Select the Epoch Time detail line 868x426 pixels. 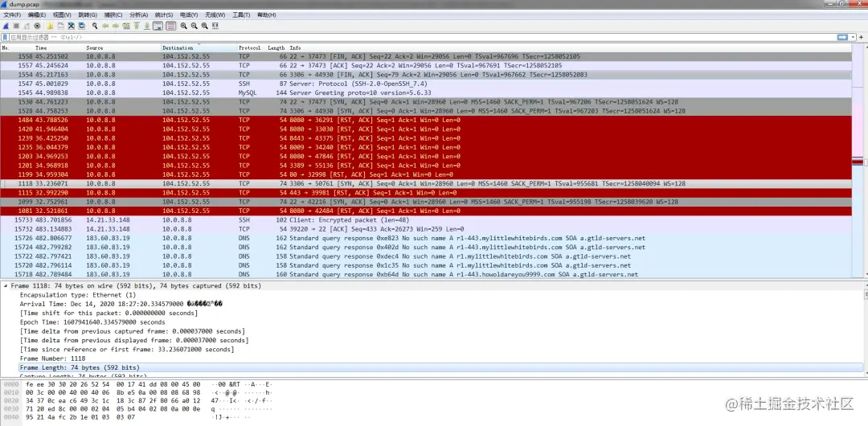click(92, 322)
